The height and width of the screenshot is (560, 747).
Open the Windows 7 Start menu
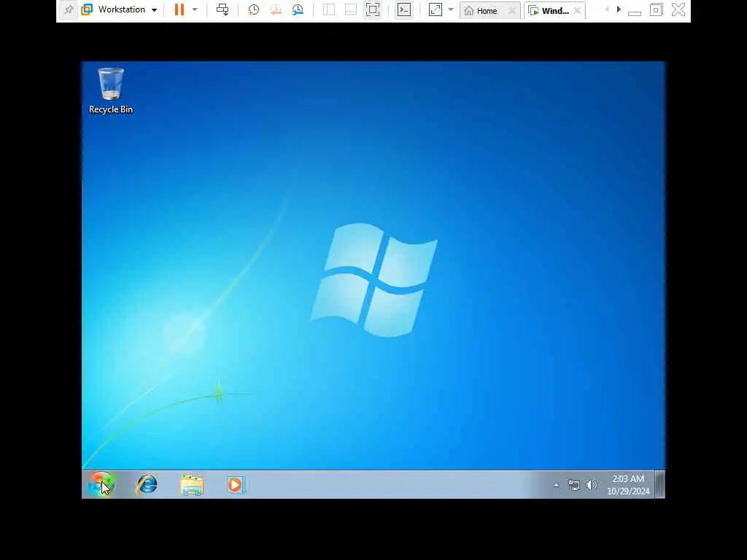point(101,485)
